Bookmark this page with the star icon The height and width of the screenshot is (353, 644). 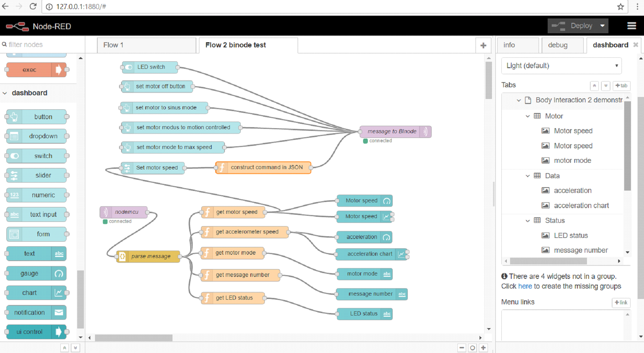click(x=621, y=7)
